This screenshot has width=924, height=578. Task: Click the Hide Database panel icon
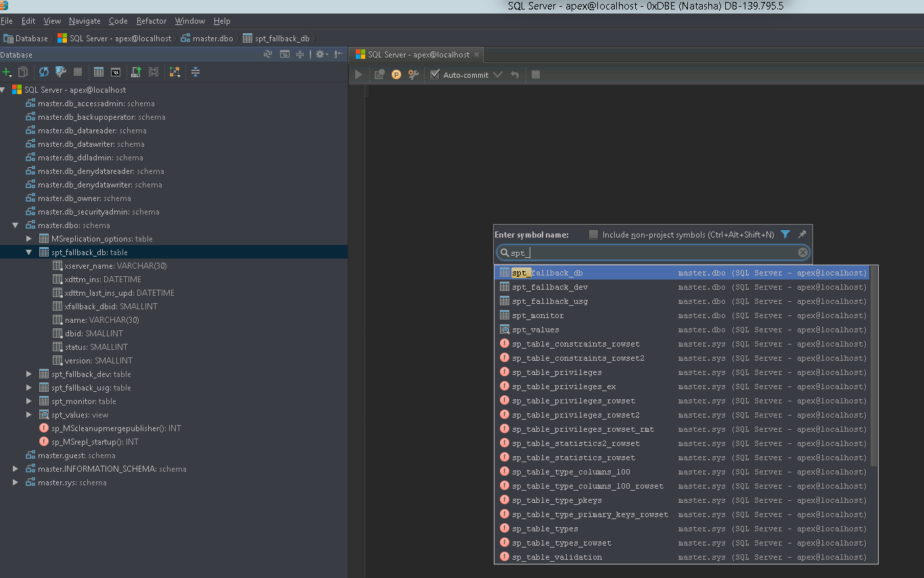pyautogui.click(x=340, y=54)
